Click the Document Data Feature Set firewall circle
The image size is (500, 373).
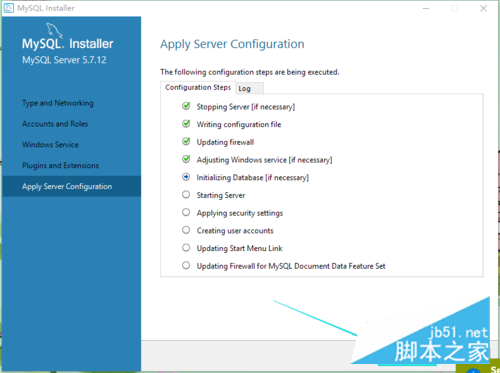pyautogui.click(x=186, y=265)
